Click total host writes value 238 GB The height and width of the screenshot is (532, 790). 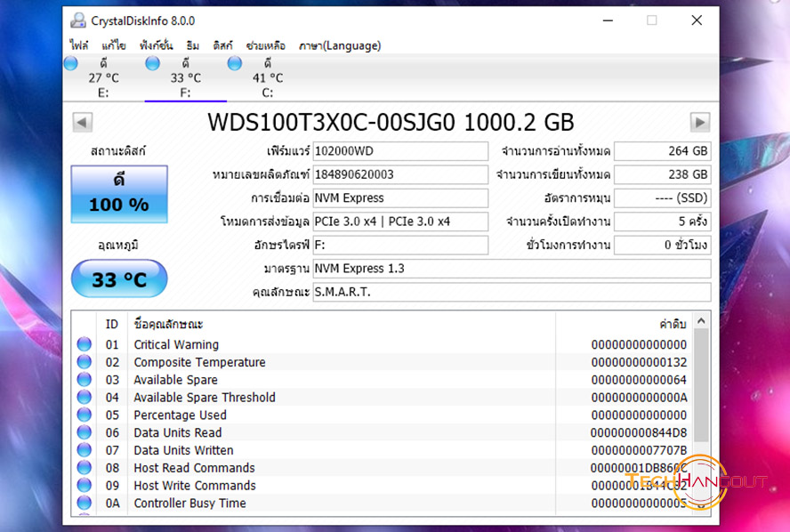point(663,174)
